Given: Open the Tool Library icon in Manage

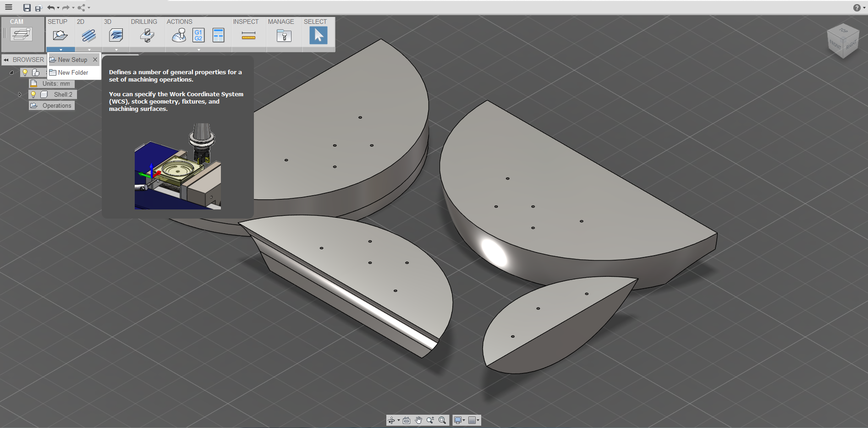Looking at the screenshot, I should [284, 35].
